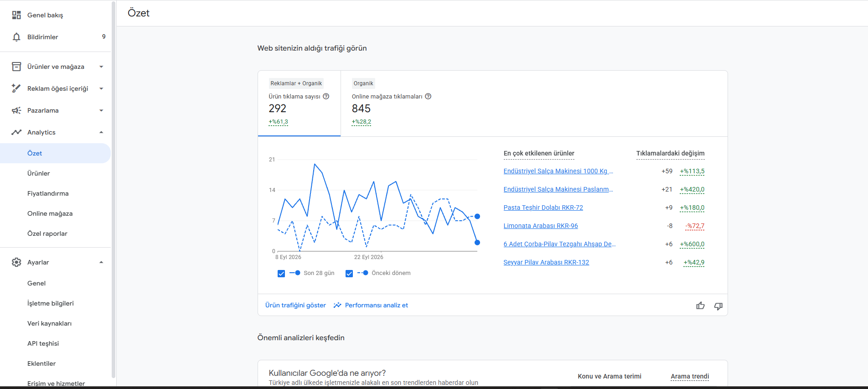
Task: Open Limonata Arabası RKR-96 product link
Action: (541, 226)
